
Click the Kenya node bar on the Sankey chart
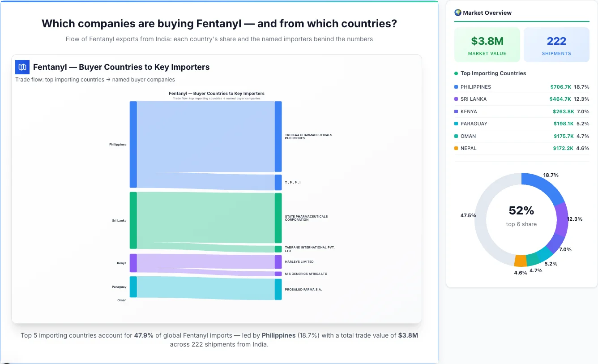coord(132,263)
